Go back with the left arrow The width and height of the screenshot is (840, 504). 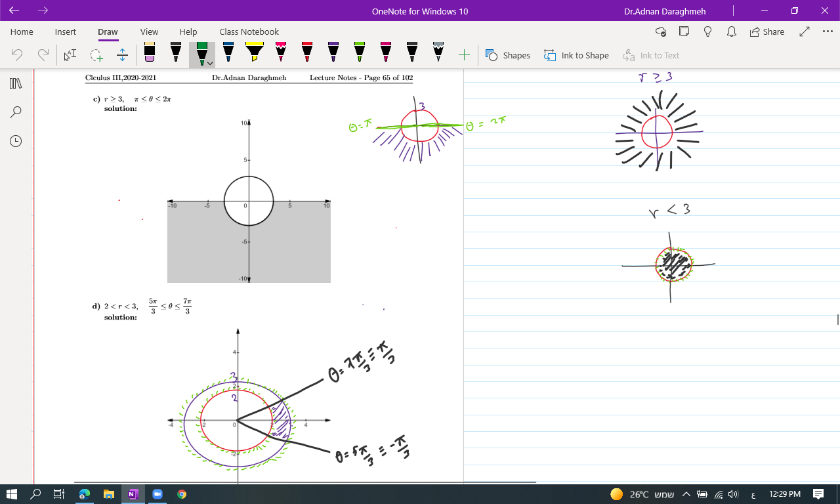pyautogui.click(x=14, y=10)
